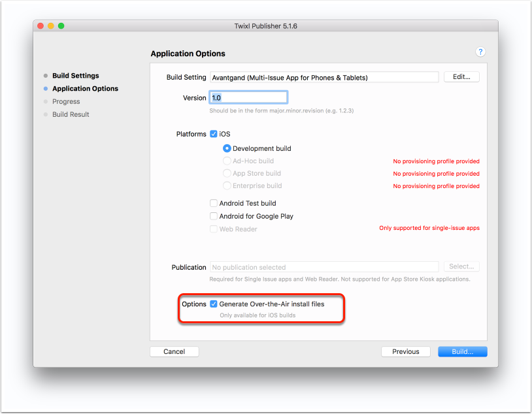
Task: Click 'Required for Single Issue apps' note
Action: (340, 279)
